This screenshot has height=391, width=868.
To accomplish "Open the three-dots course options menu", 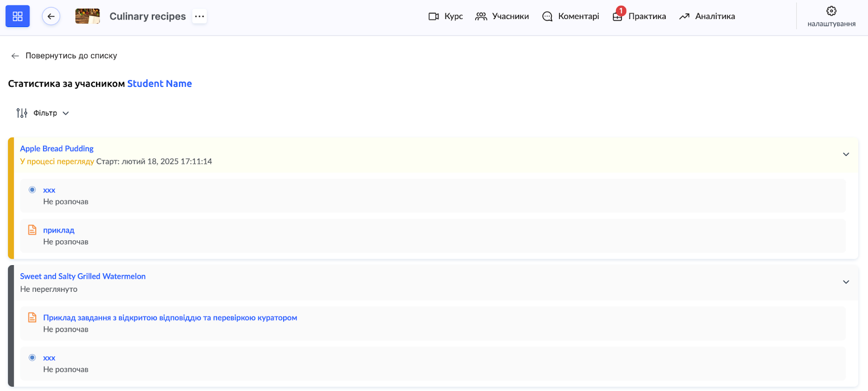I will 200,16.
